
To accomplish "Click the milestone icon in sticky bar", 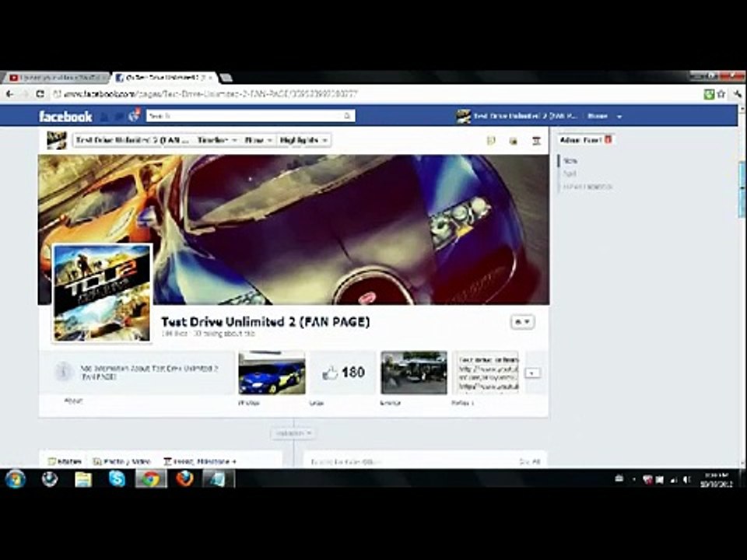I will (536, 141).
